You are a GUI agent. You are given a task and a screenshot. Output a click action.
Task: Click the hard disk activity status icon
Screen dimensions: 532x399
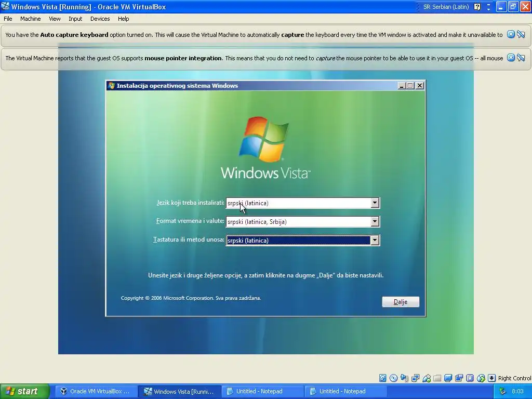(x=382, y=378)
